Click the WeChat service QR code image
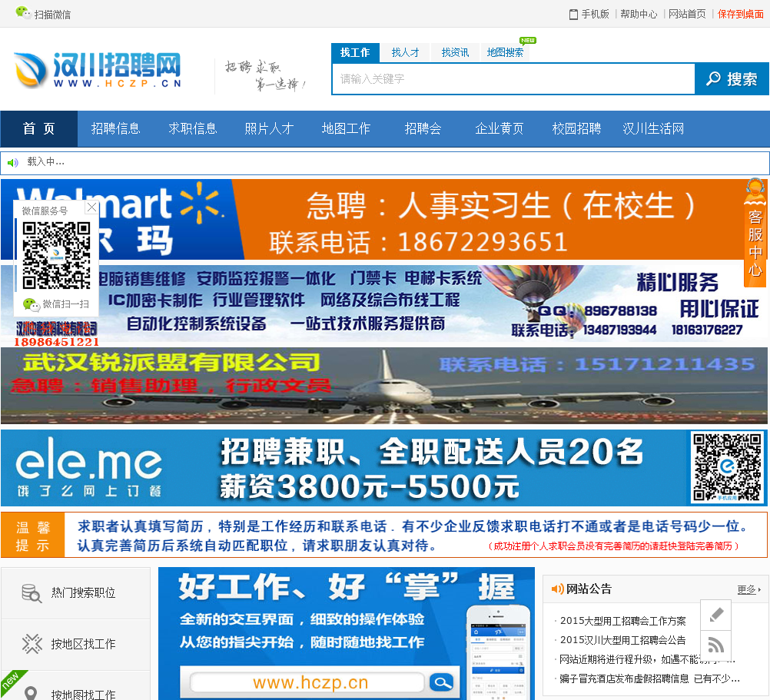Viewport: 770px width, 700px height. pyautogui.click(x=56, y=255)
